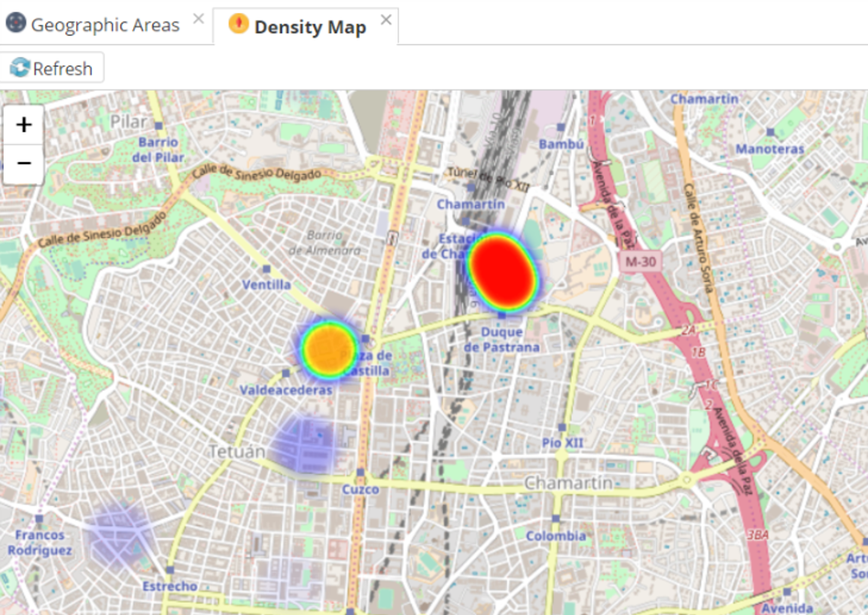Click the red heatmap hotspot near Chamartín station
Screen dimensions: 868x615
(x=503, y=272)
